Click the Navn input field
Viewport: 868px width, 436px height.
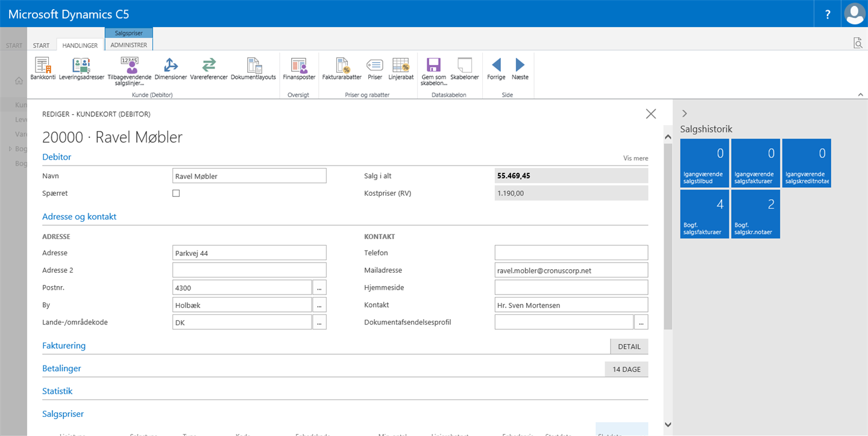[x=249, y=176]
